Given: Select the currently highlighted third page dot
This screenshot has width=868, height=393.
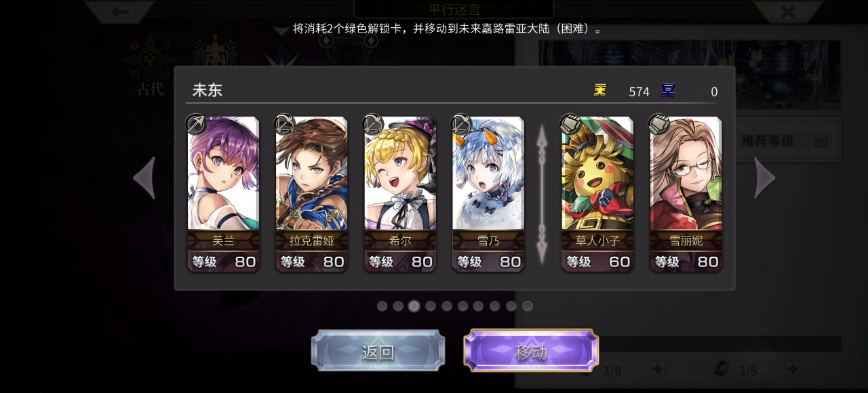Looking at the screenshot, I should tap(414, 306).
